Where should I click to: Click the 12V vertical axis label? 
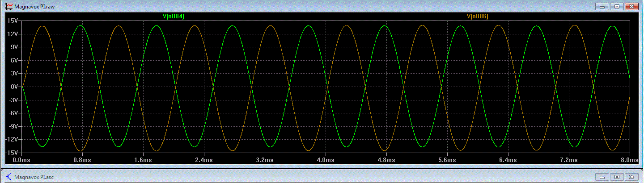click(x=12, y=34)
